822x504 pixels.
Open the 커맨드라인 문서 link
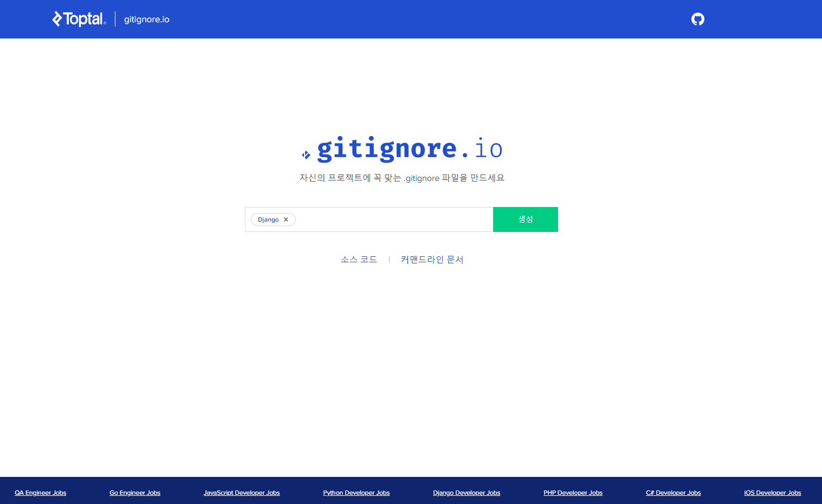(432, 260)
